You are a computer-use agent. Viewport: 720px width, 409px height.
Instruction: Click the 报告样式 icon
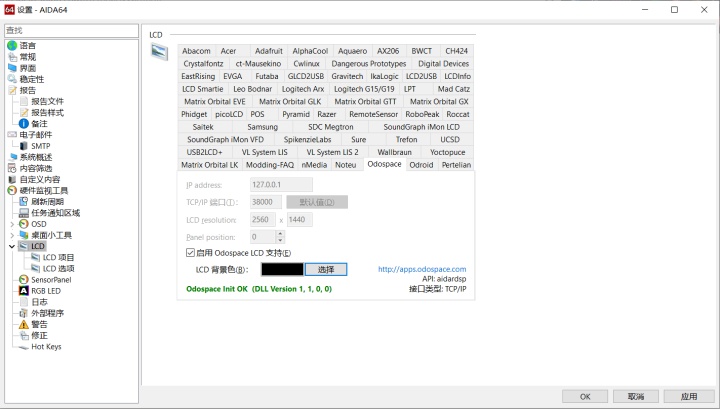24,112
